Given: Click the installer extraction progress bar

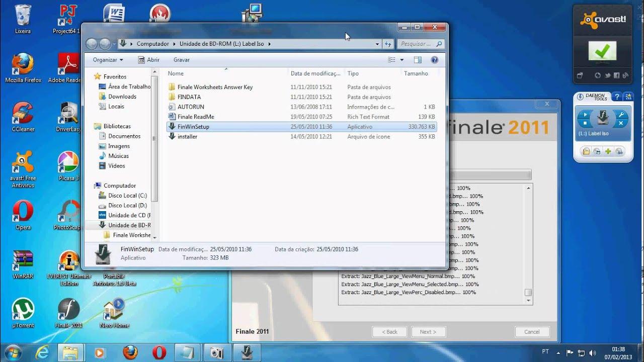Looking at the screenshot, I should point(490,175).
